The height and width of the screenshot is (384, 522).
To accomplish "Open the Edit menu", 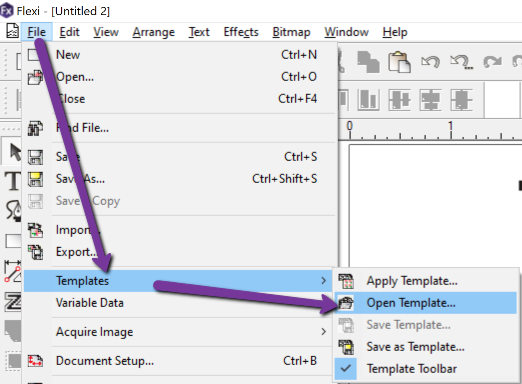I will 69,32.
